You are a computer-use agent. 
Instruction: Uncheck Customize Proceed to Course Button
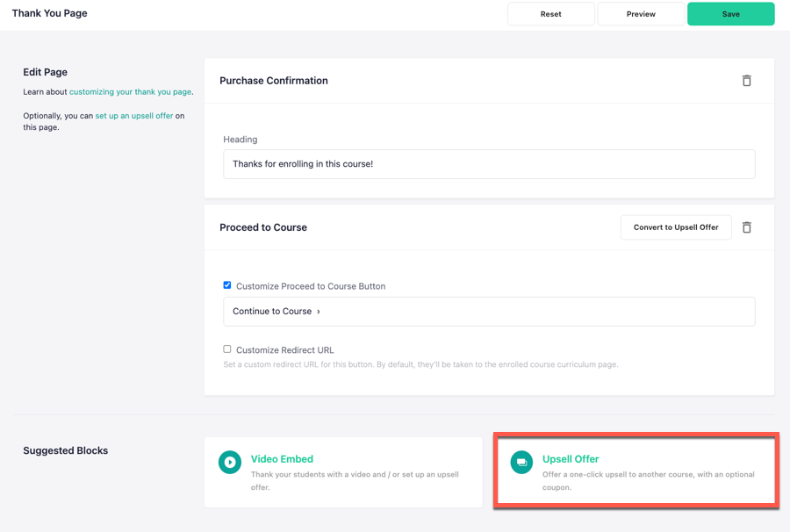point(227,285)
